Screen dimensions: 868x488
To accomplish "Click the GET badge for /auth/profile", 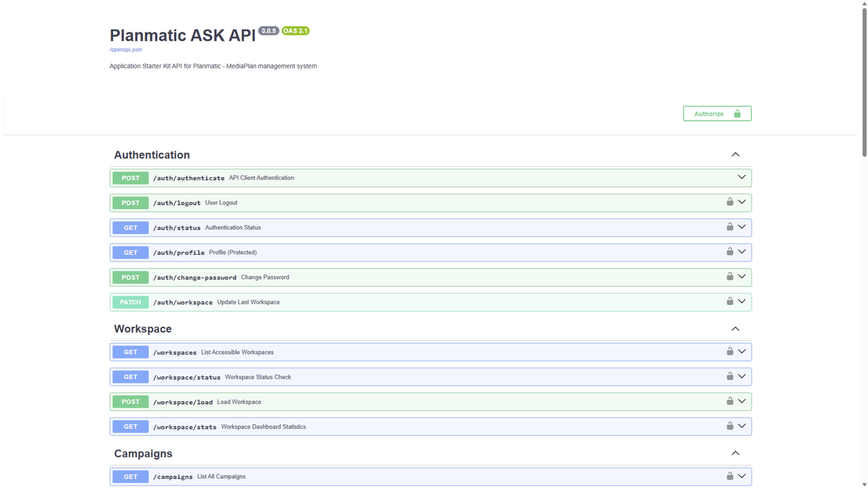I will coord(130,252).
